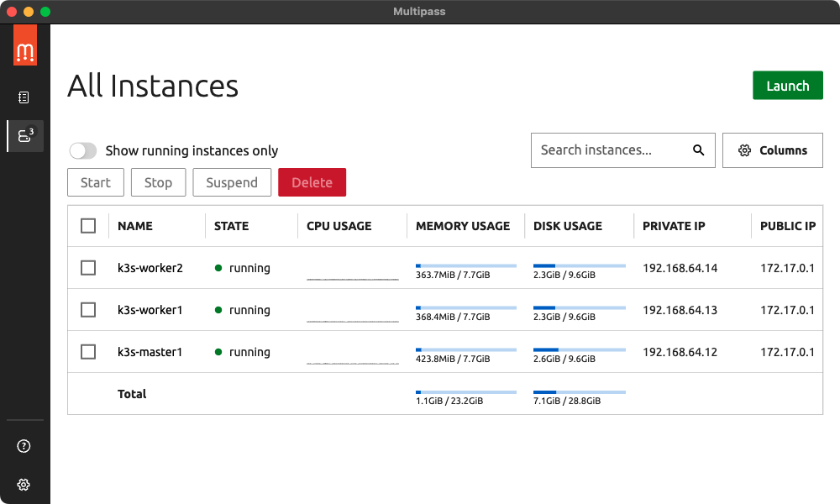This screenshot has height=504, width=840.
Task: Click the 1.1GiB / 23.2GiB total memory text
Action: pos(449,401)
